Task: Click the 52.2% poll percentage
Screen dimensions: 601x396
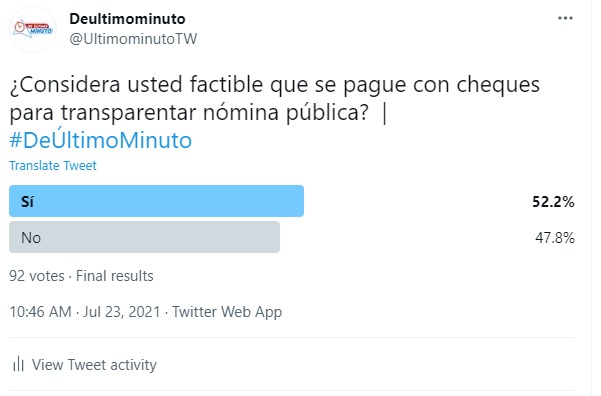Action: point(553,202)
